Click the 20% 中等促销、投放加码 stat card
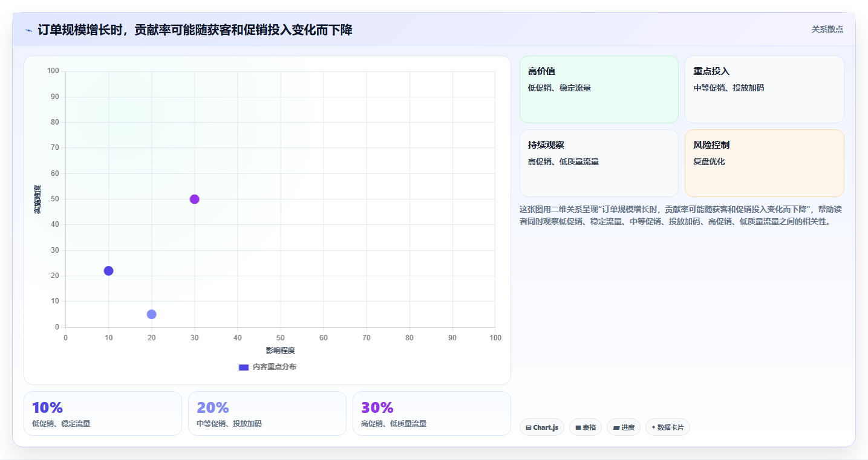The height and width of the screenshot is (460, 868). (267, 413)
